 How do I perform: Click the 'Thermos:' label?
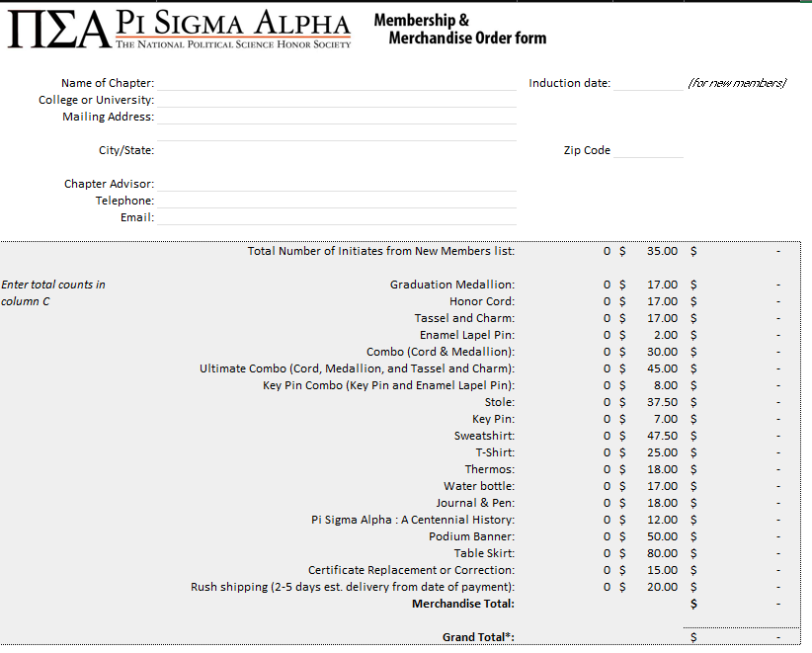[x=489, y=469]
